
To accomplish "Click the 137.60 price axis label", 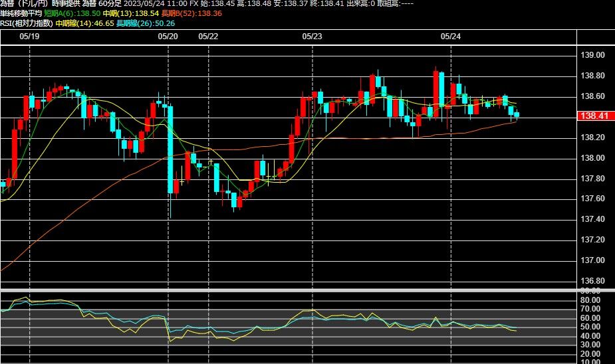I will pos(592,198).
